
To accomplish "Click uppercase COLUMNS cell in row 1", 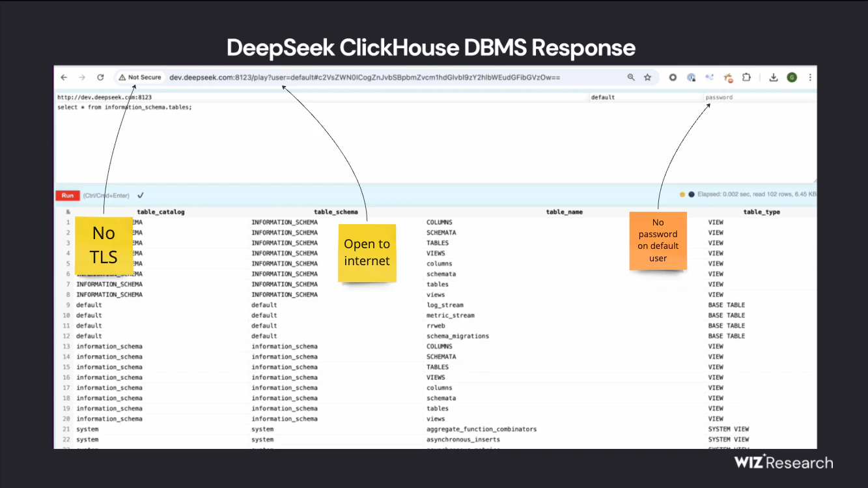I will point(440,222).
